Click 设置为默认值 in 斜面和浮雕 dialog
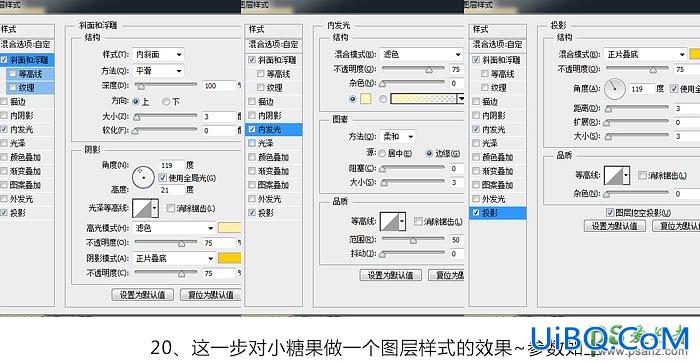The image size is (700, 363). pyautogui.click(x=142, y=295)
